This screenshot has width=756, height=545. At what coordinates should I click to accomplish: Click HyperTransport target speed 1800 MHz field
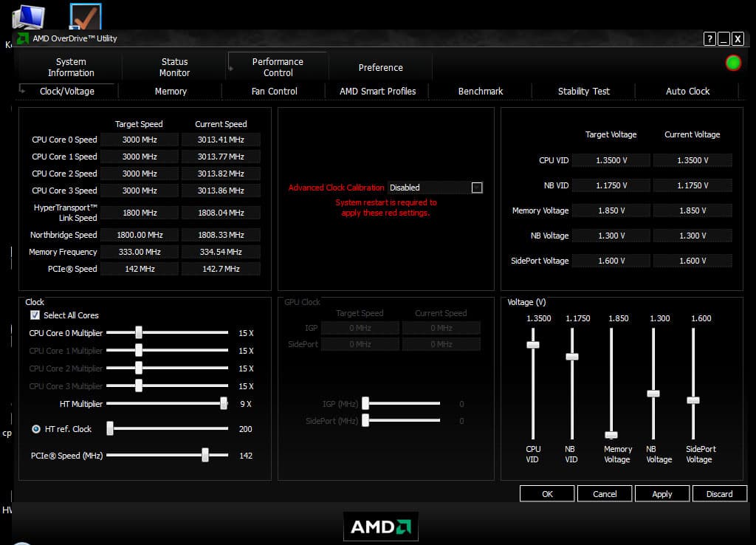pyautogui.click(x=140, y=213)
